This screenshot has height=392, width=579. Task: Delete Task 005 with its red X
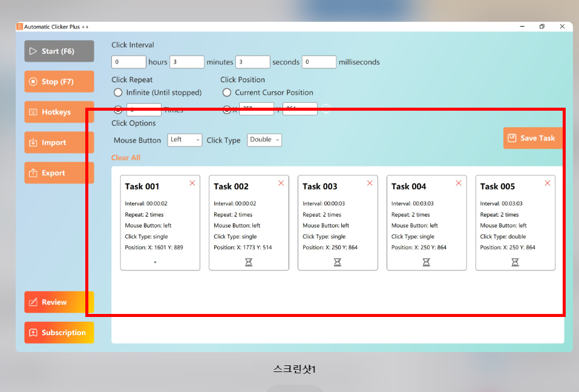point(548,183)
